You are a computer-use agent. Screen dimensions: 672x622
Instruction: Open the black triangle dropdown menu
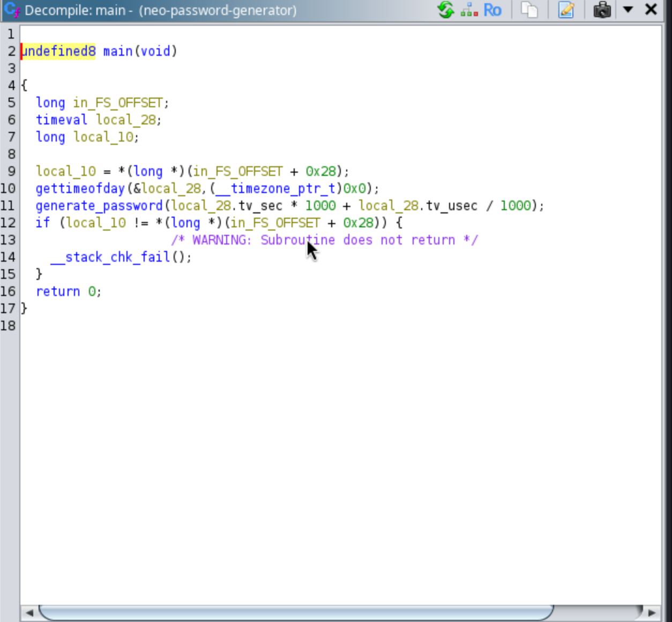pos(628,10)
